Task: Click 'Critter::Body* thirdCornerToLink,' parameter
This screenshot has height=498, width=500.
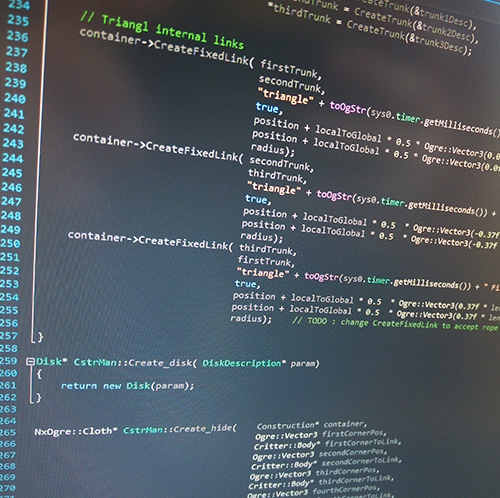Action: (321, 482)
